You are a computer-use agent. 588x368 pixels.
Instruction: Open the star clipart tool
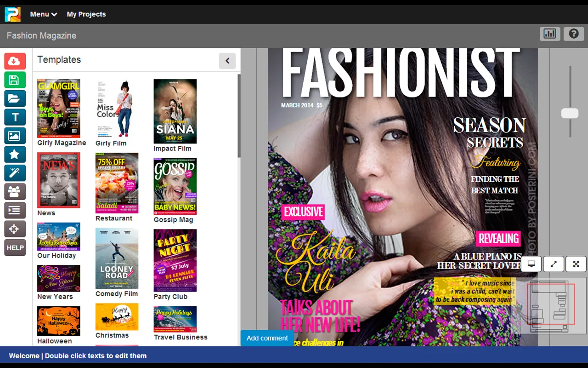coord(15,154)
